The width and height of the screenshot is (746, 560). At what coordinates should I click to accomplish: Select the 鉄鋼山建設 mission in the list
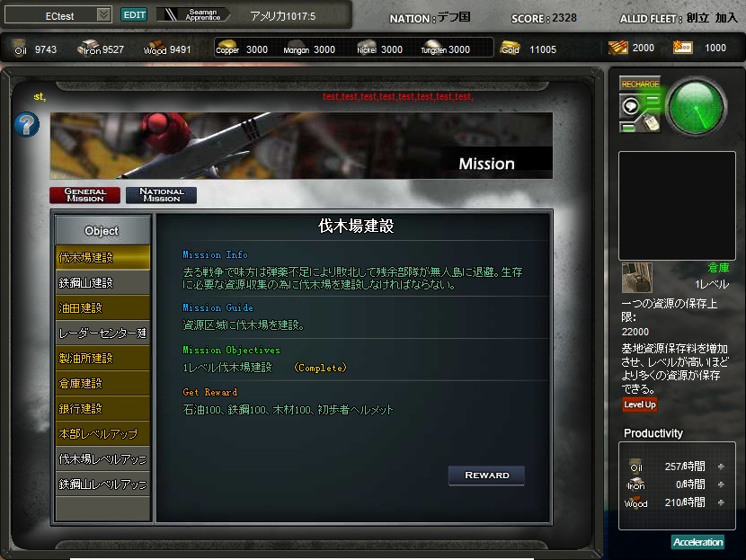click(x=102, y=282)
